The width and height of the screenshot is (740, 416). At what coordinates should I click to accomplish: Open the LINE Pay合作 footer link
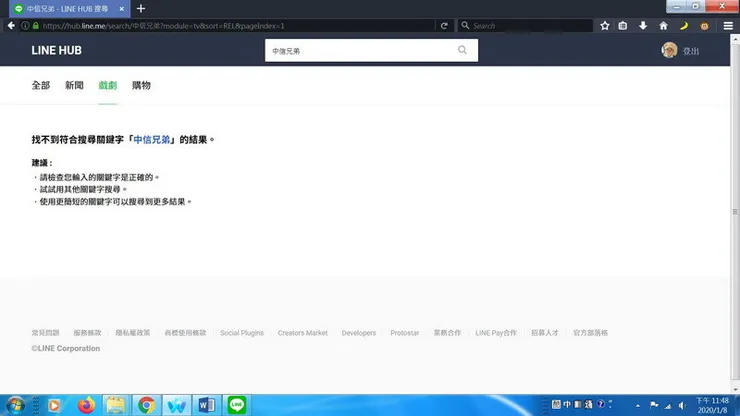(x=496, y=333)
